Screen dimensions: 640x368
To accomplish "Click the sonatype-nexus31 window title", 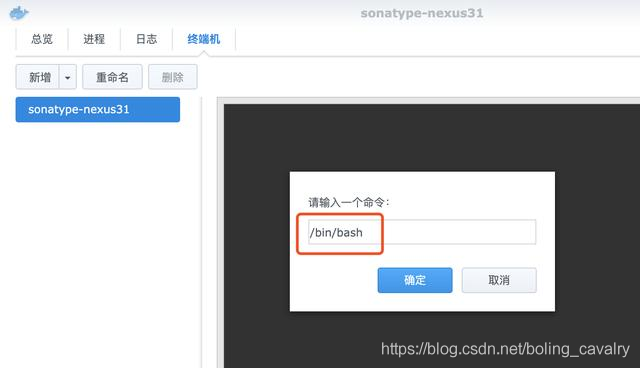I will click(422, 13).
